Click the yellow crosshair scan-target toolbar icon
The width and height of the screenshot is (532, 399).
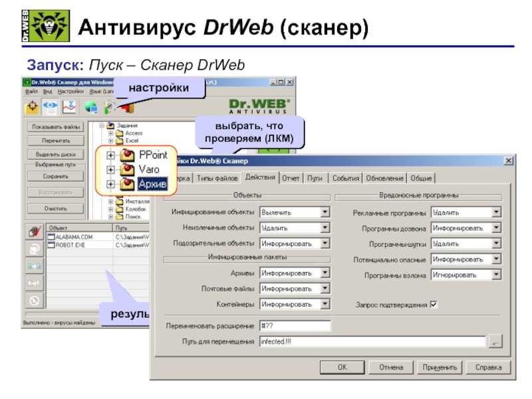32,107
